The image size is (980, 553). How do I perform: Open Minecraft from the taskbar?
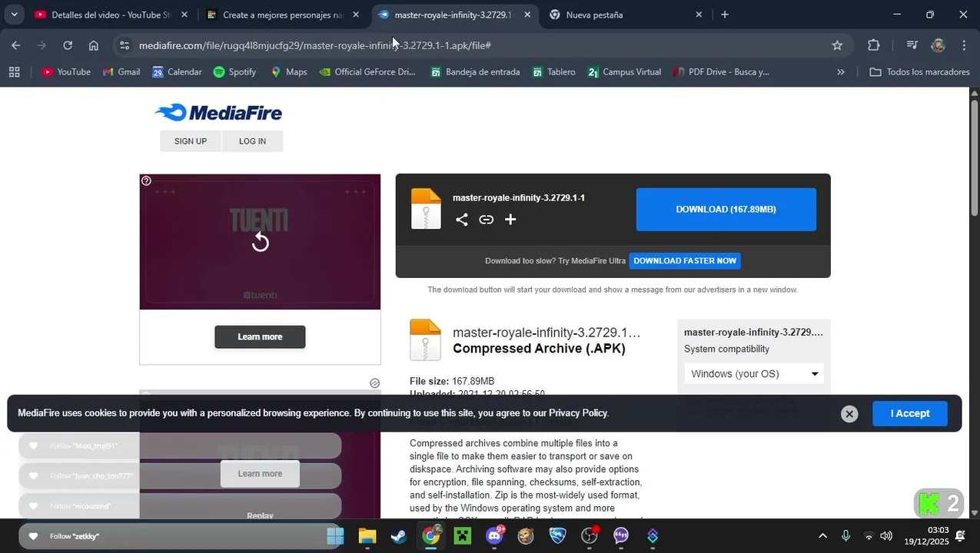tap(462, 536)
